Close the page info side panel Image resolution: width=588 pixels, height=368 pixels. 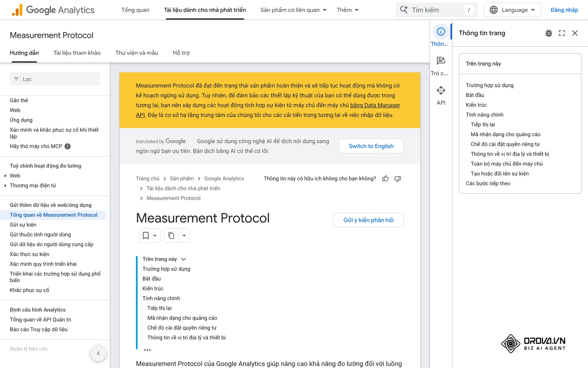coord(575,33)
